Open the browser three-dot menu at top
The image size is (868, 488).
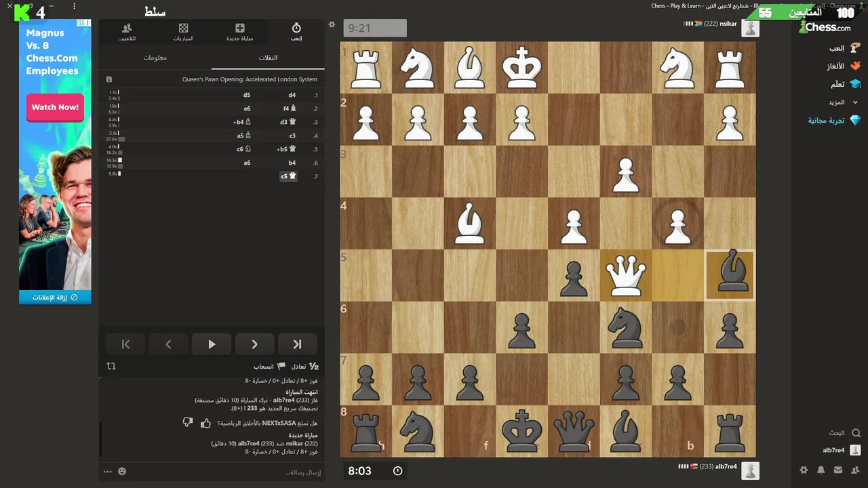point(74,6)
